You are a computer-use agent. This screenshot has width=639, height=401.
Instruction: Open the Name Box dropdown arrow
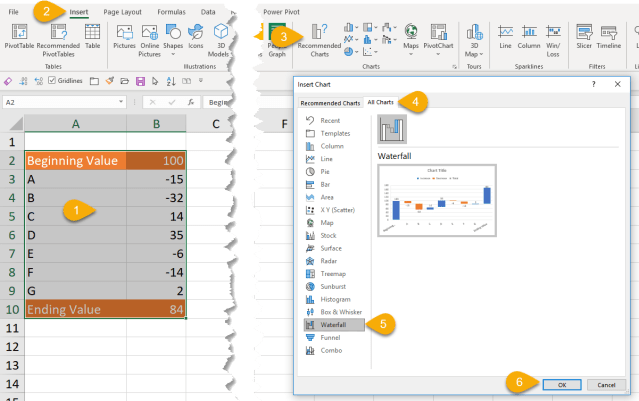pos(121,102)
